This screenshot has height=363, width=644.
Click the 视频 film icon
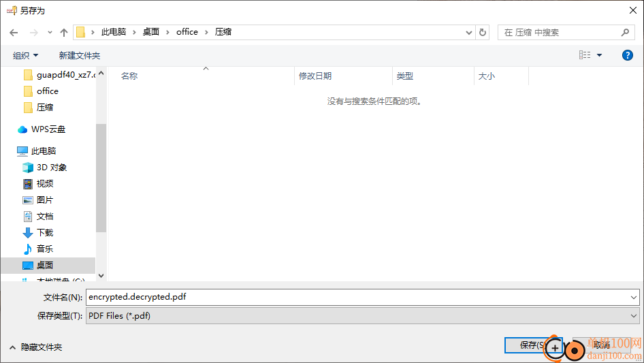27,184
